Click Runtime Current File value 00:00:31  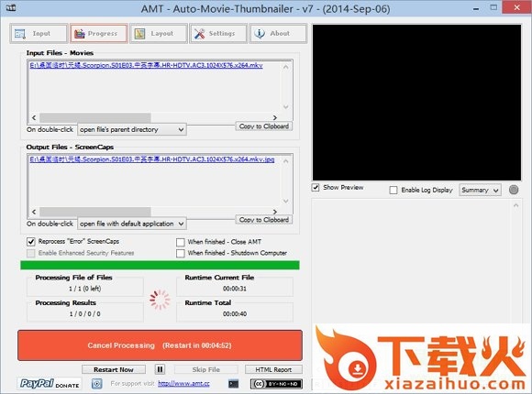235,289
